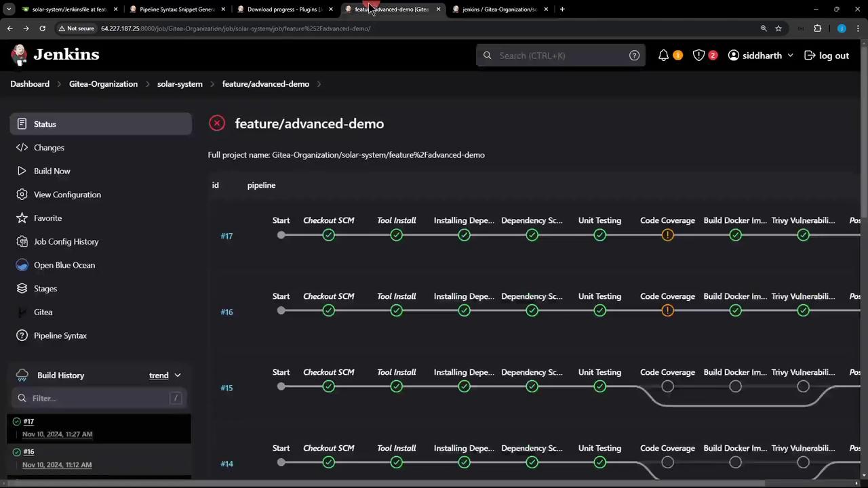The image size is (868, 488).
Task: Click the View Configuration gear icon
Action: pyautogui.click(x=22, y=195)
